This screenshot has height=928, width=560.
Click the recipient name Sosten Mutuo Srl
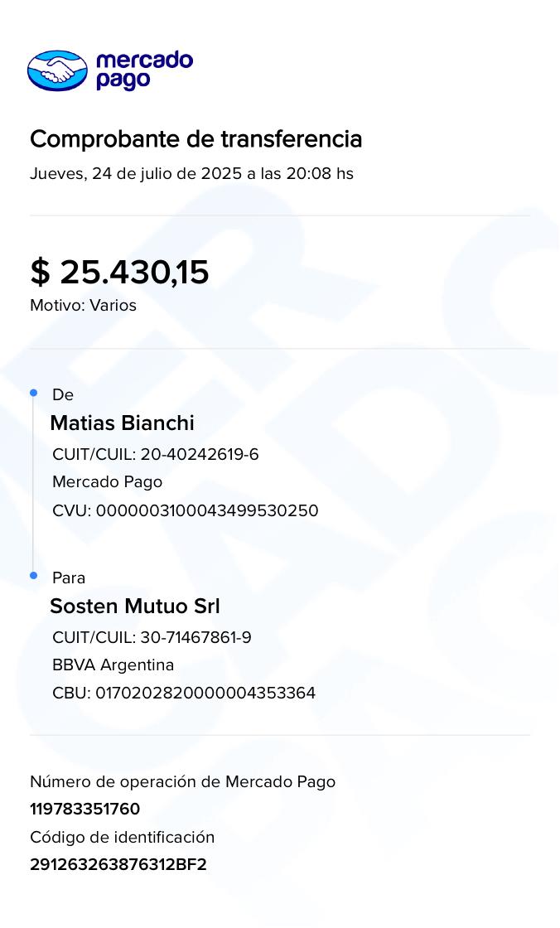(134, 607)
